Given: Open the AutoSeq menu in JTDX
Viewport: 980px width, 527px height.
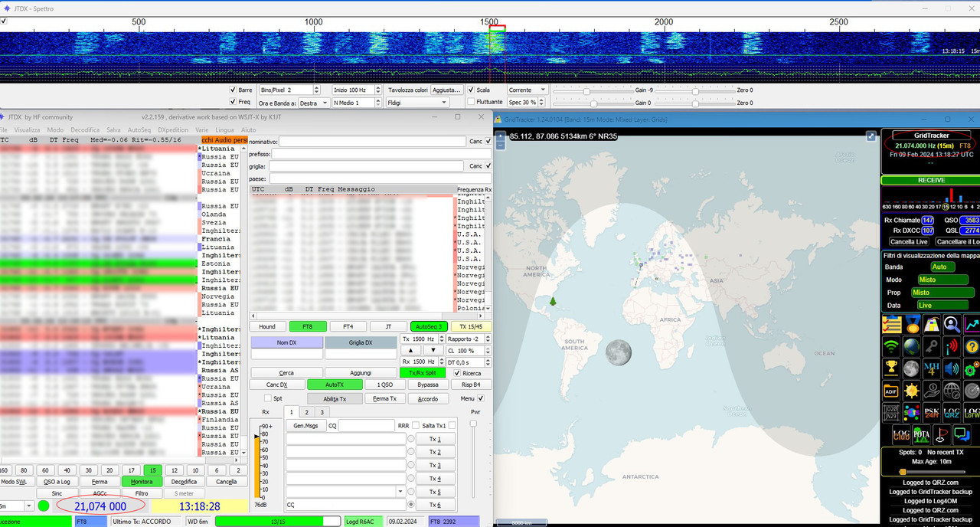Looking at the screenshot, I should click(x=139, y=130).
